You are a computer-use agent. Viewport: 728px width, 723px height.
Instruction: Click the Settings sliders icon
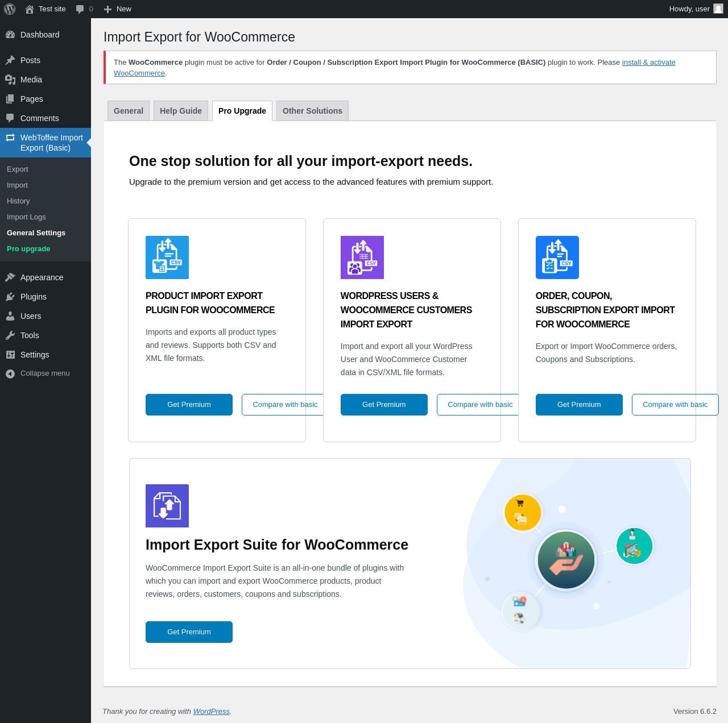tap(10, 355)
